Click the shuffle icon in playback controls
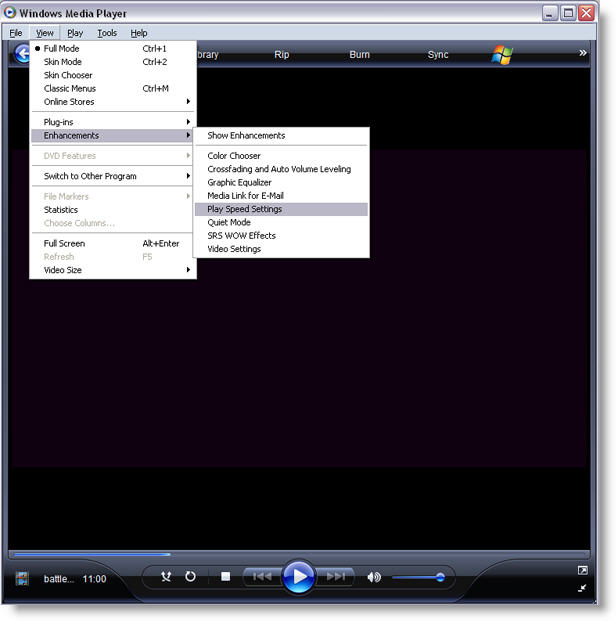Screen dimensions: 616x621 (x=166, y=576)
